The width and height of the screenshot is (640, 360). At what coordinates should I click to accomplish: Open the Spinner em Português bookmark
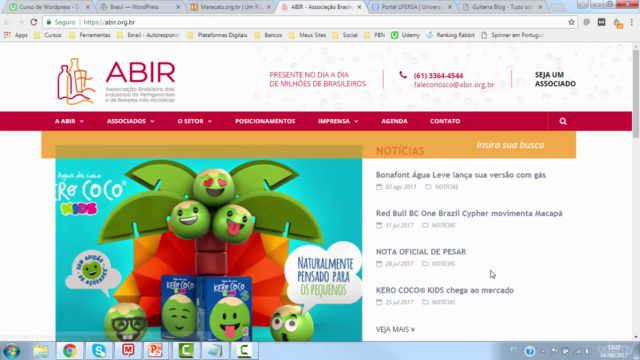[x=513, y=35]
